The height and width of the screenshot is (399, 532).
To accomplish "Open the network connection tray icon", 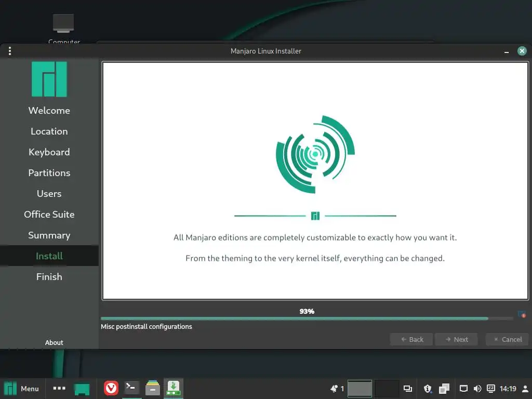I will tap(463, 389).
